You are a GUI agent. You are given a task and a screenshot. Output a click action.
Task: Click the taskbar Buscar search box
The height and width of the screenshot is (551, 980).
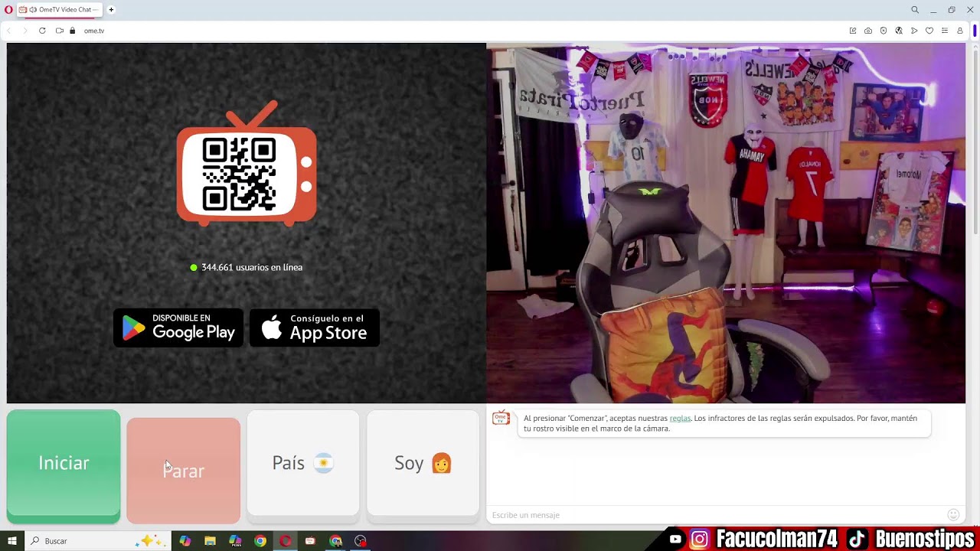pos(97,541)
